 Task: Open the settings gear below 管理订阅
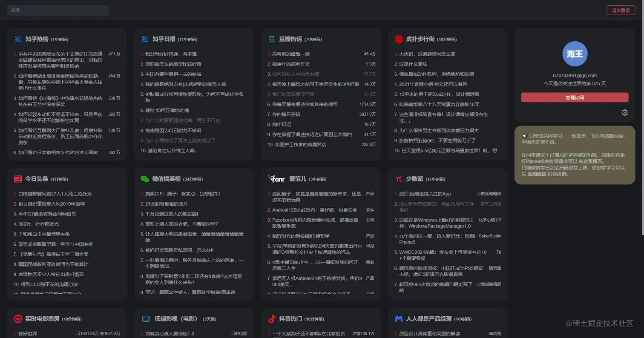pos(625,112)
